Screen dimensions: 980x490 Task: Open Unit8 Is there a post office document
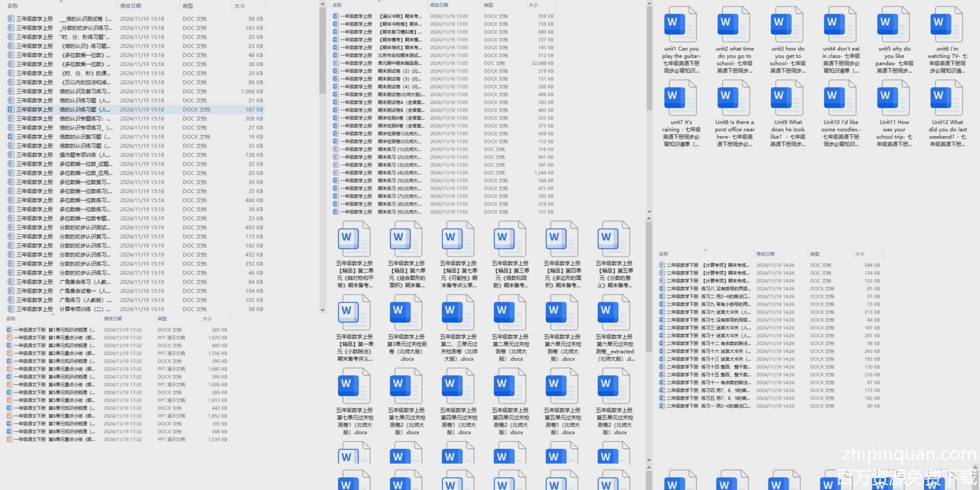pos(734,99)
